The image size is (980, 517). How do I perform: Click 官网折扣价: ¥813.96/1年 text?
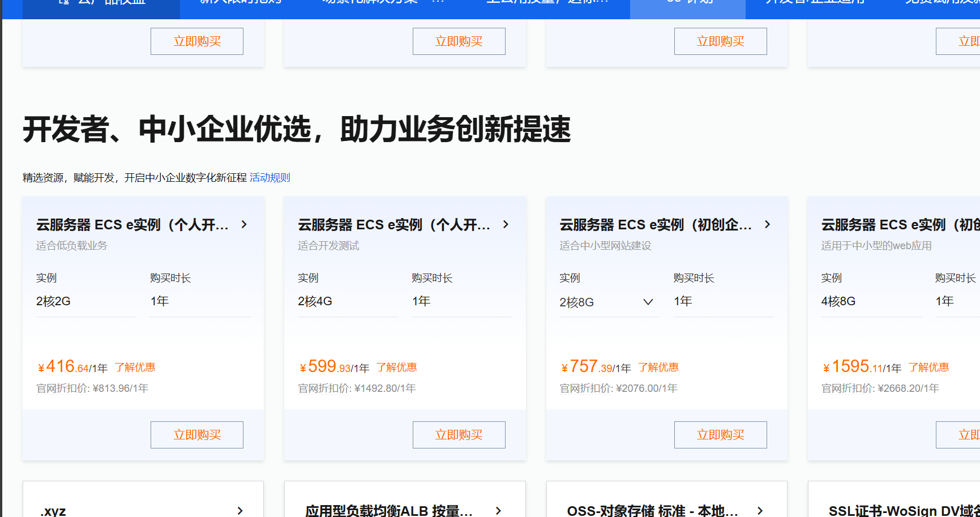pyautogui.click(x=92, y=388)
